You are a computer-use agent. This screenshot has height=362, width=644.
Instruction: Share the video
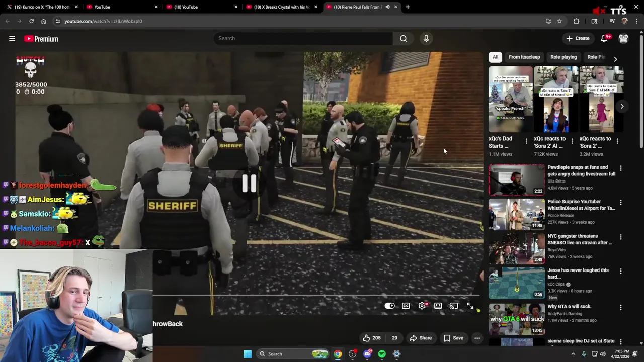click(x=421, y=338)
